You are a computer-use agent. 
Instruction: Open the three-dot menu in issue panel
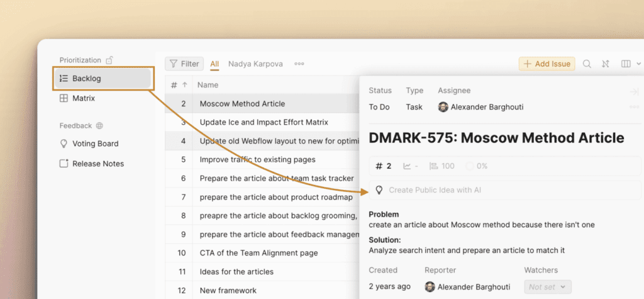click(x=634, y=106)
